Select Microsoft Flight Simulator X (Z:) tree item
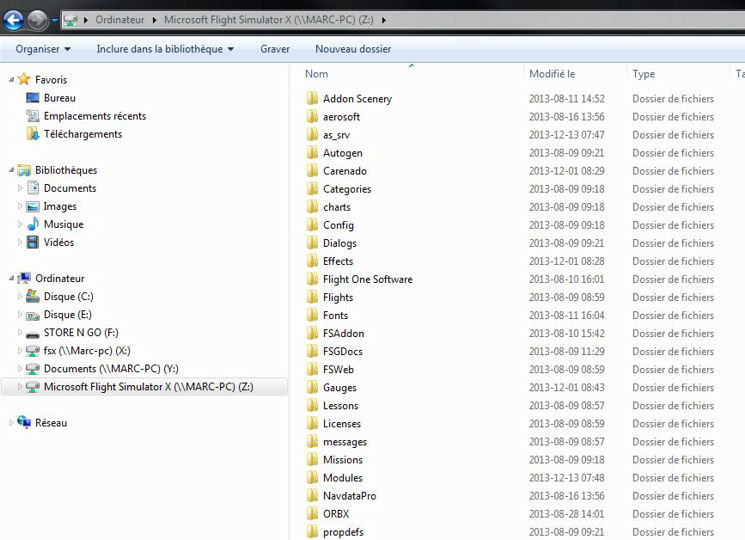The width and height of the screenshot is (745, 540). (144, 387)
